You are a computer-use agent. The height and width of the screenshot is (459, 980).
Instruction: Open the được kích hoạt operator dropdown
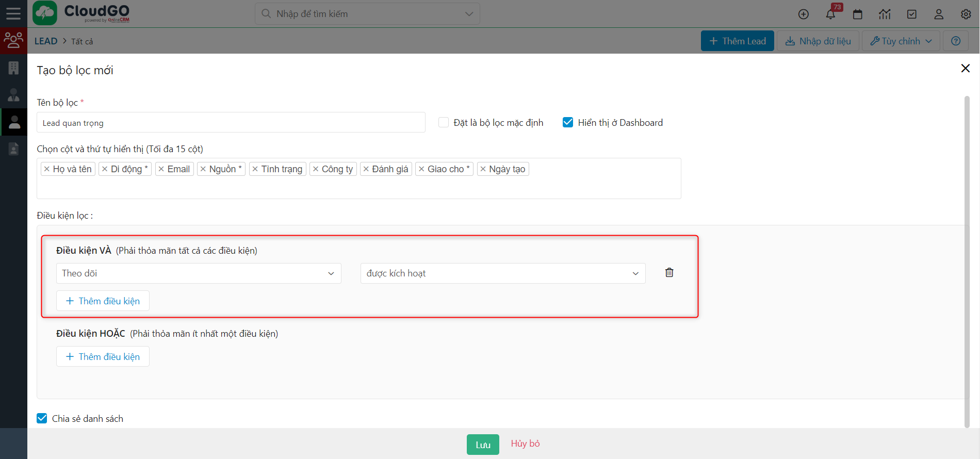pos(503,273)
